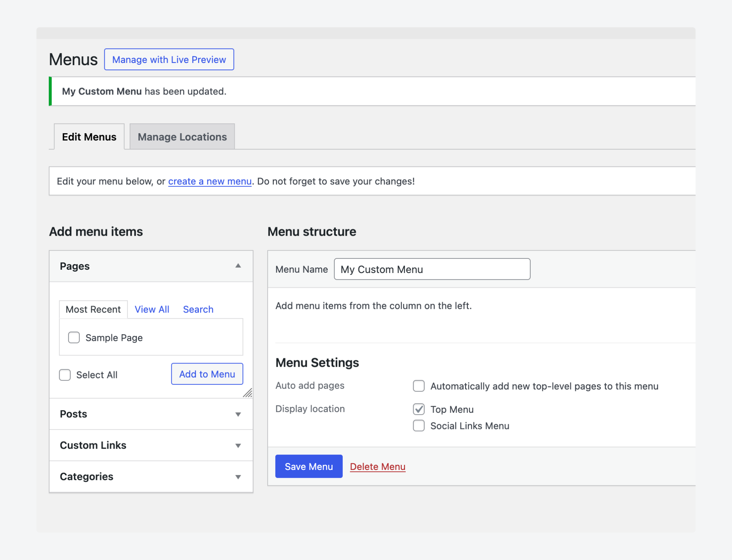Check the Sample Page checkbox

pos(73,337)
